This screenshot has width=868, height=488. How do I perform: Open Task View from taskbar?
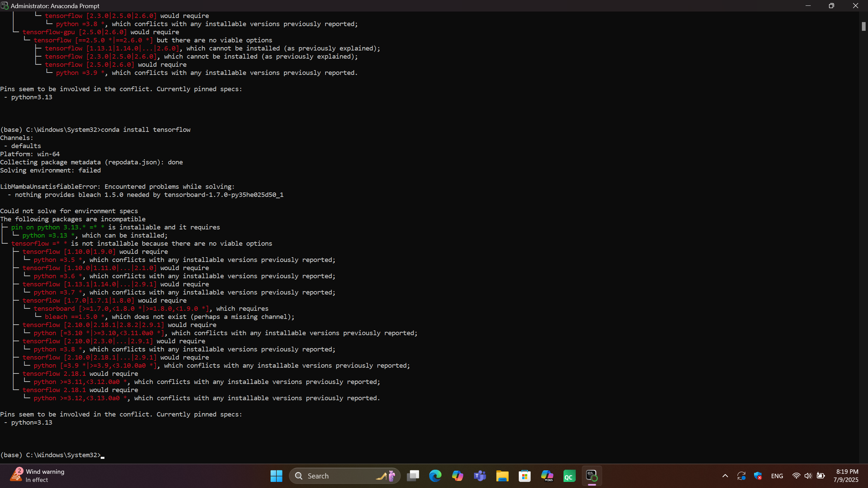click(x=413, y=476)
